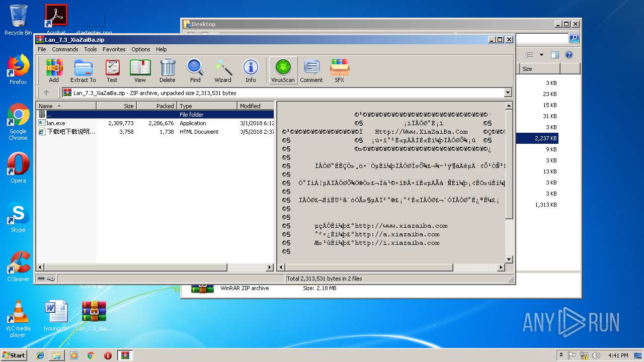644x362 pixels.
Task: Open Opera desktop shortcut
Action: pos(18,168)
